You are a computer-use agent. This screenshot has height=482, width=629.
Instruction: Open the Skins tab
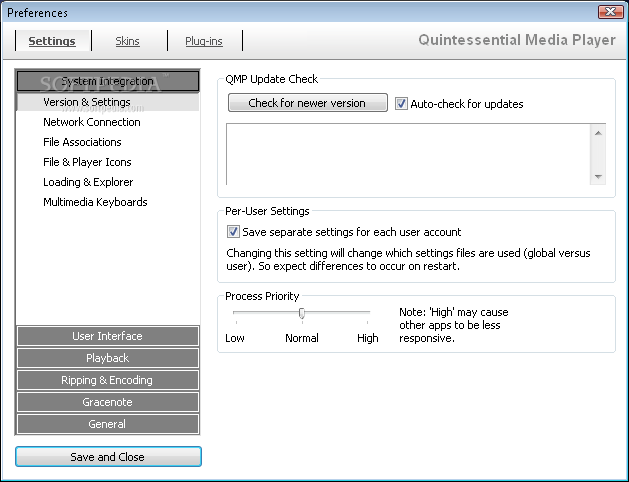coord(128,41)
